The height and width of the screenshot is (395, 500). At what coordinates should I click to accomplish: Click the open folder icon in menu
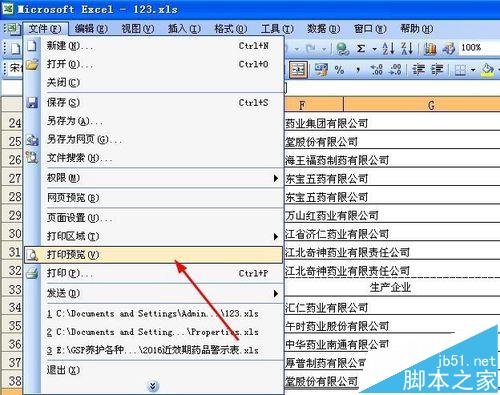tap(32, 64)
